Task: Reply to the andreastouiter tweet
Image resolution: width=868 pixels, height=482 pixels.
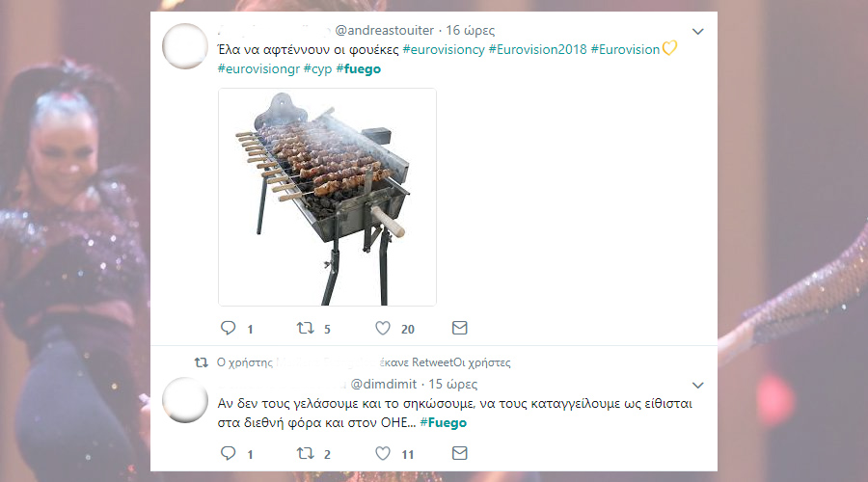Action: click(x=228, y=328)
